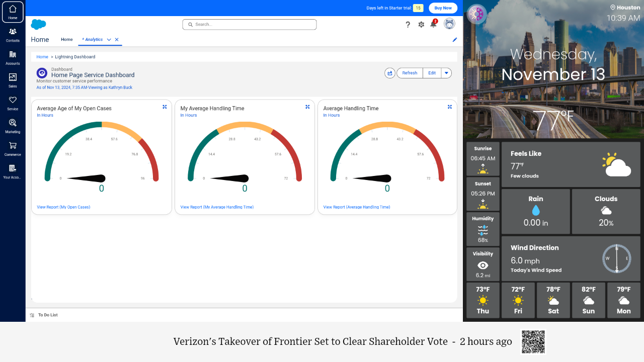Open View Report (My Open Cases) link
The height and width of the screenshot is (362, 644).
coord(63,207)
